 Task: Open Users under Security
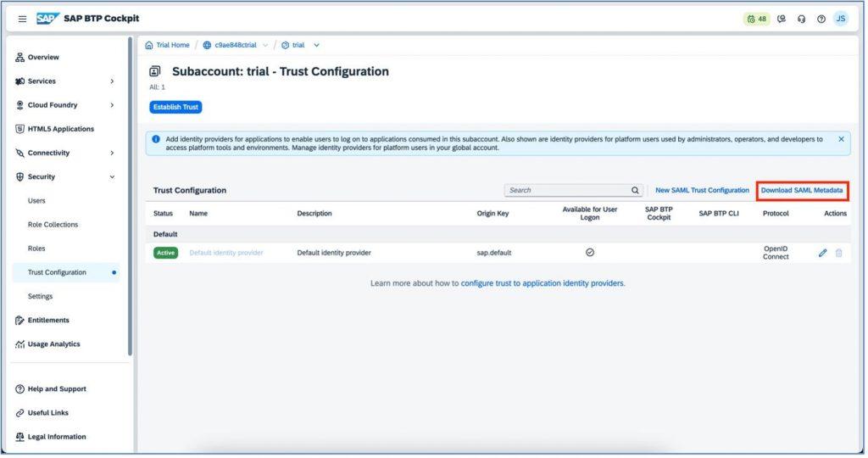[x=36, y=201]
